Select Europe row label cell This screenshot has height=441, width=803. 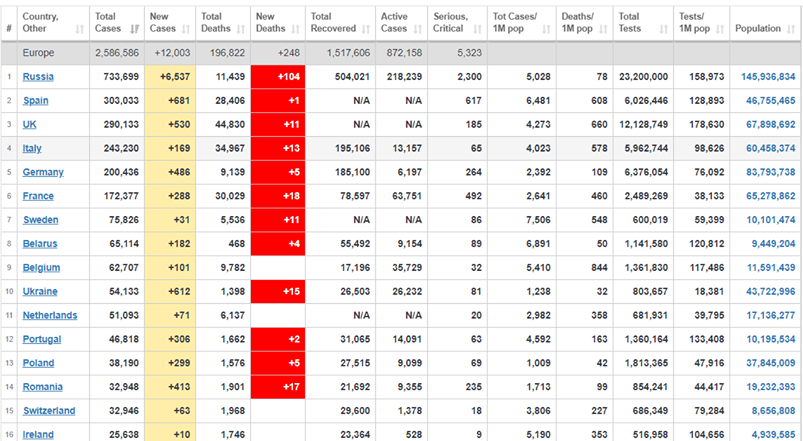click(x=53, y=53)
